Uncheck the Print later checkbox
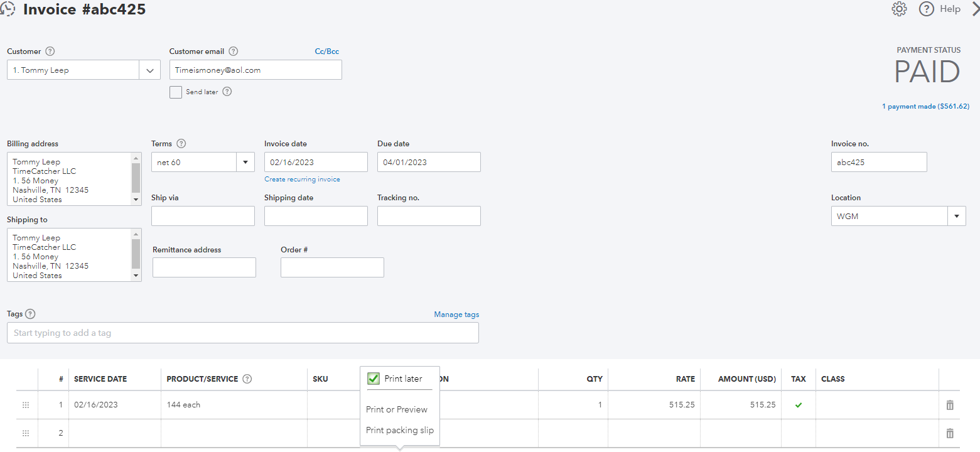 [x=373, y=379]
